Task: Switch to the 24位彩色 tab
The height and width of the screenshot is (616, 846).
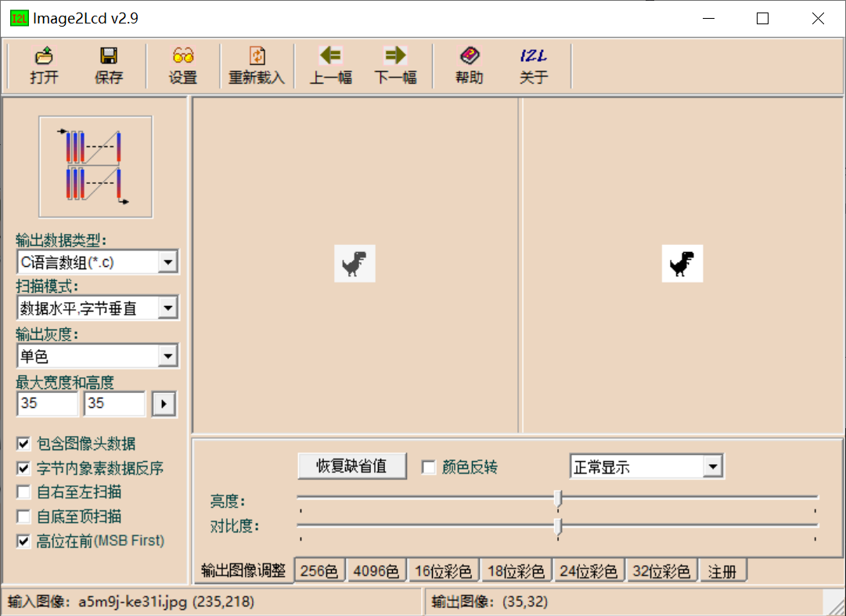Action: tap(589, 571)
